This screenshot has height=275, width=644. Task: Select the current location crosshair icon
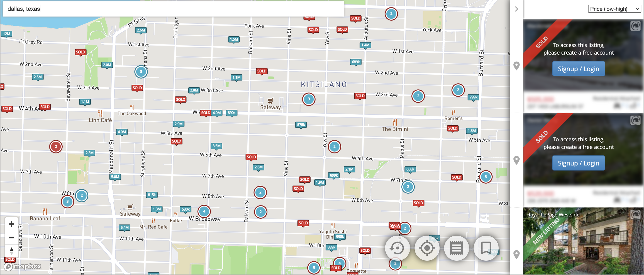pos(426,248)
